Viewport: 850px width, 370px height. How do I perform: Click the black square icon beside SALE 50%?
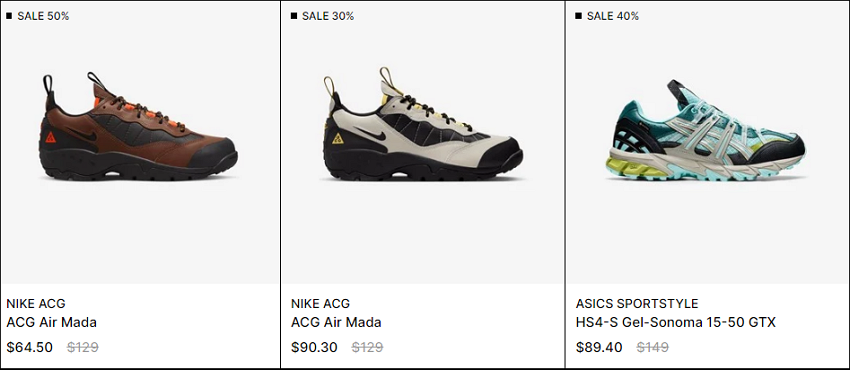9,16
